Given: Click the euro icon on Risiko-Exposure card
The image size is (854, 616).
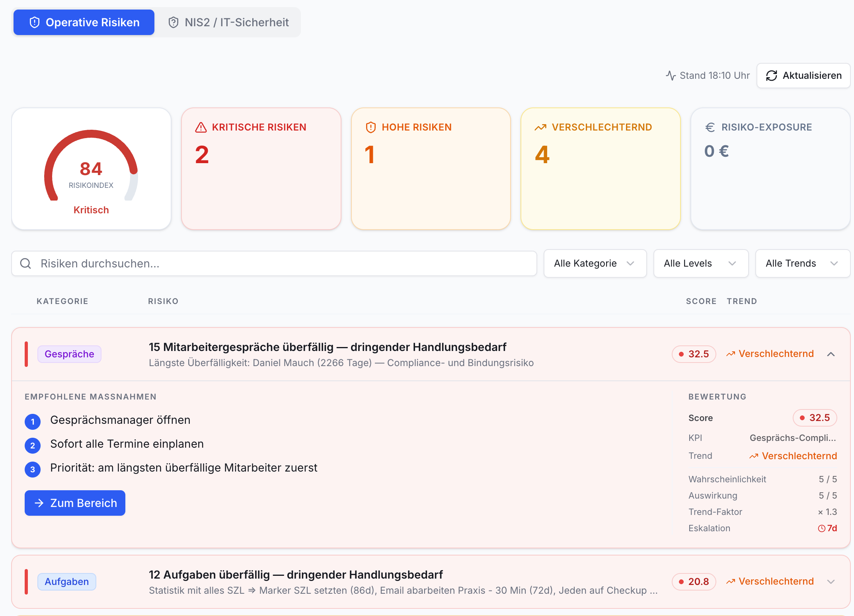Looking at the screenshot, I should coord(710,127).
